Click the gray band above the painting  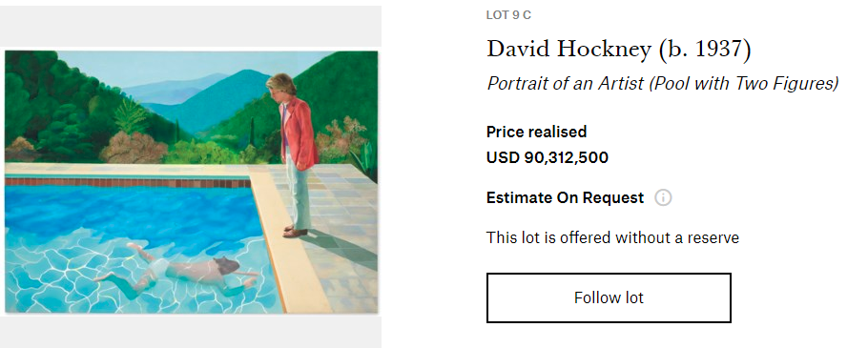(191, 26)
